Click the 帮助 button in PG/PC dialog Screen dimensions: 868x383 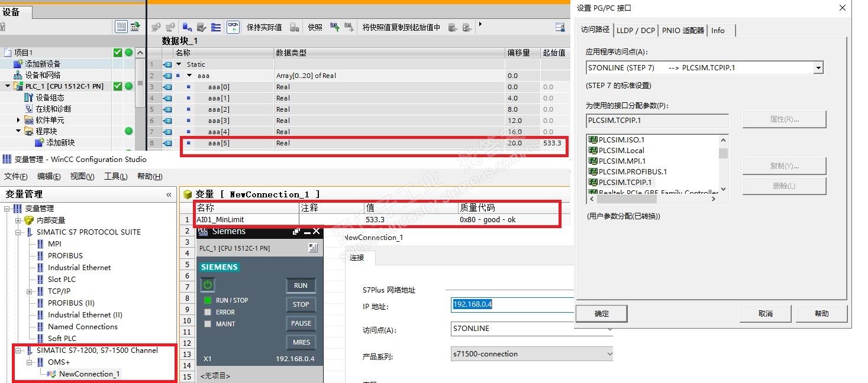pos(822,314)
